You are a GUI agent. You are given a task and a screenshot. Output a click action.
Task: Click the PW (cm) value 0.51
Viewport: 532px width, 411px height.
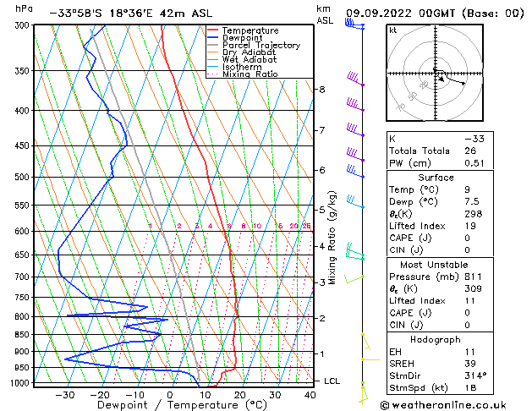[x=474, y=163]
